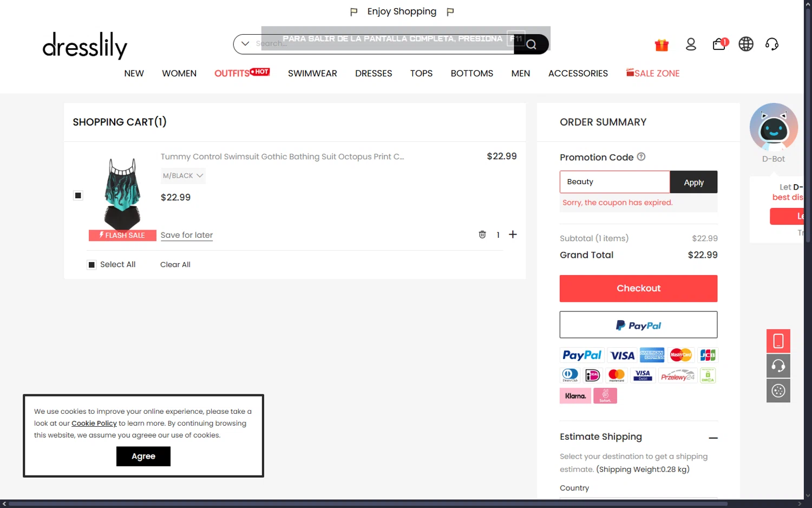
Task: Click the JCB payment logo
Action: tap(708, 355)
